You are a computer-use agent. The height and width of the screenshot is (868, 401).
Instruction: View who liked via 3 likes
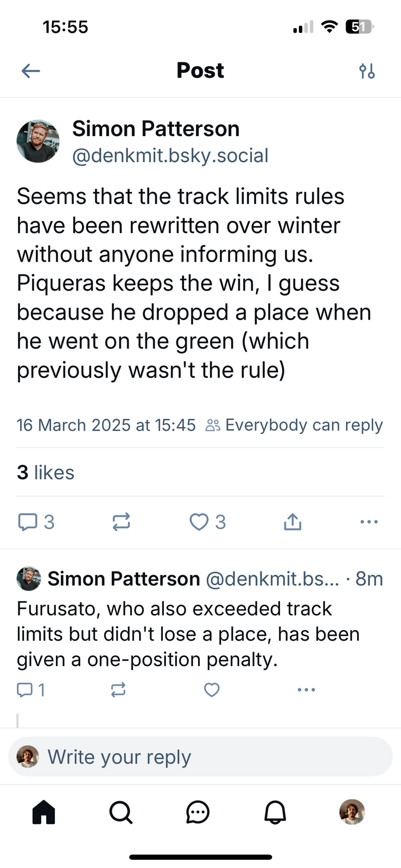[x=46, y=473]
